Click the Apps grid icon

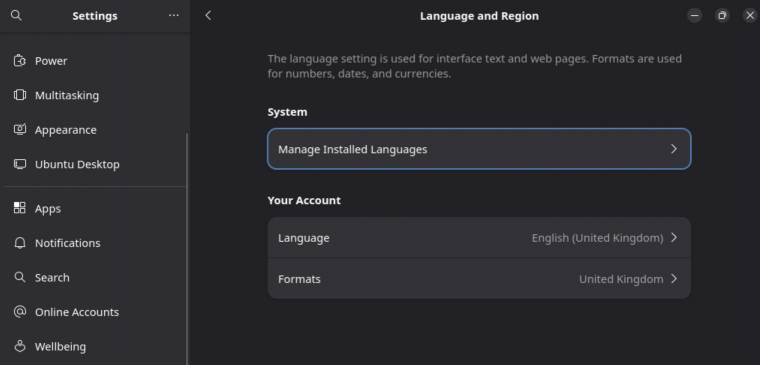click(x=19, y=208)
